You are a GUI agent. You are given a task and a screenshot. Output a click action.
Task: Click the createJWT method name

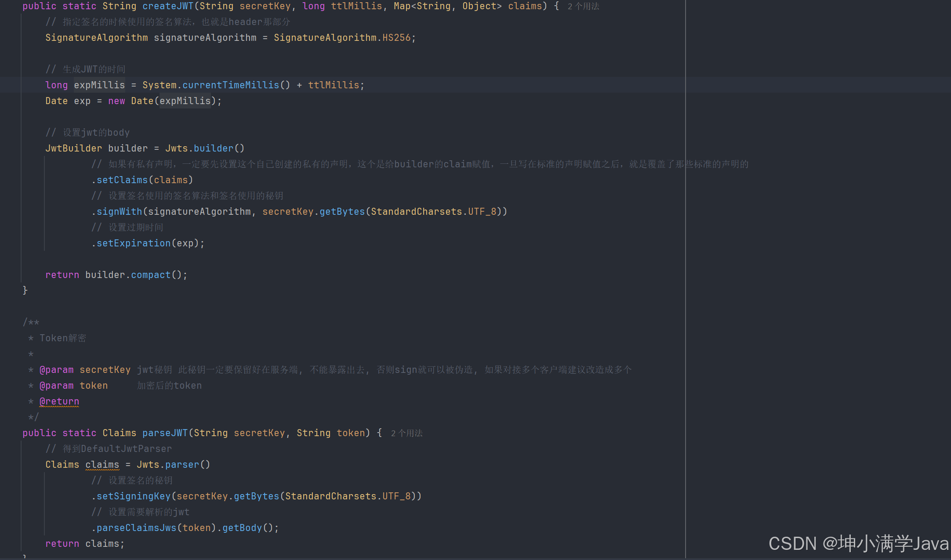point(167,6)
